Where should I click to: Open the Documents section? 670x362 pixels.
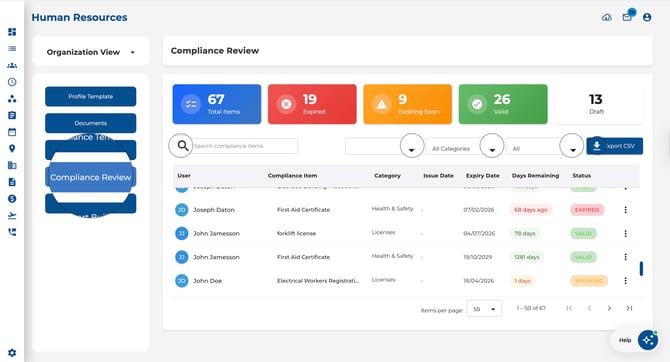tap(91, 123)
